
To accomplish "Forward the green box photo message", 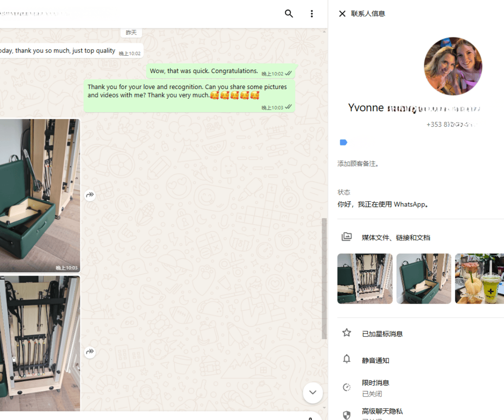I will pyautogui.click(x=90, y=195).
